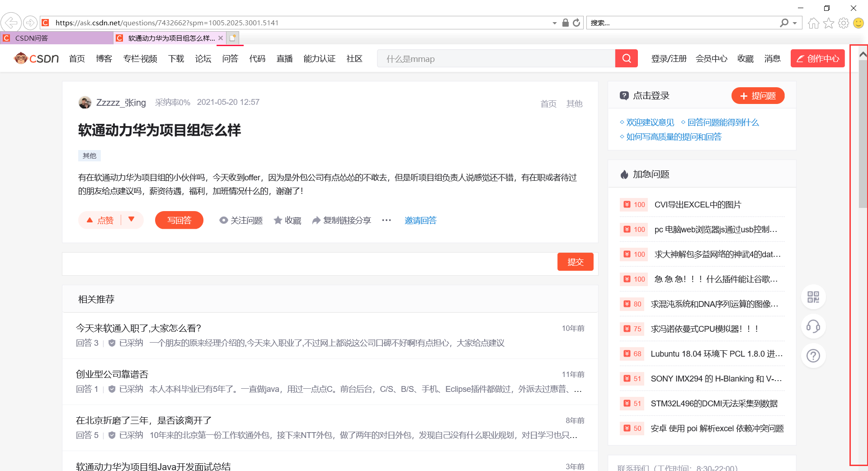The width and height of the screenshot is (868, 471).
Task: Click the CSDN logo
Action: pyautogui.click(x=36, y=58)
